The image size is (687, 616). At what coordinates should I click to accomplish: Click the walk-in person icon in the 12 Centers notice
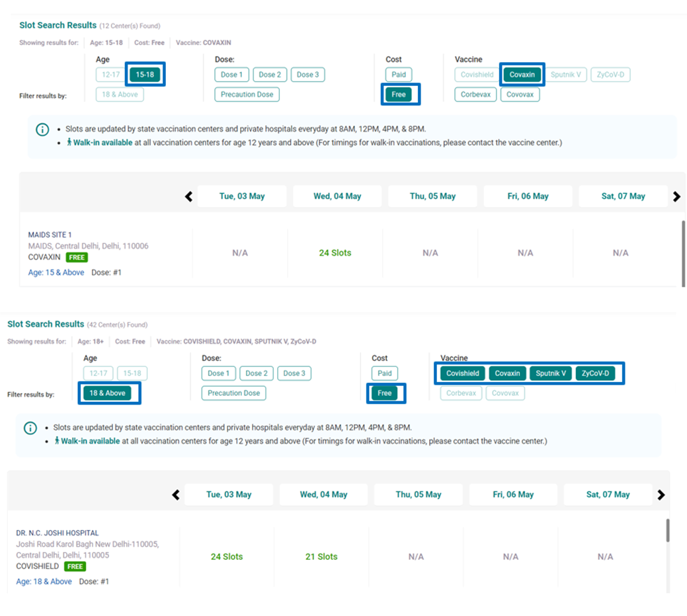(x=69, y=142)
